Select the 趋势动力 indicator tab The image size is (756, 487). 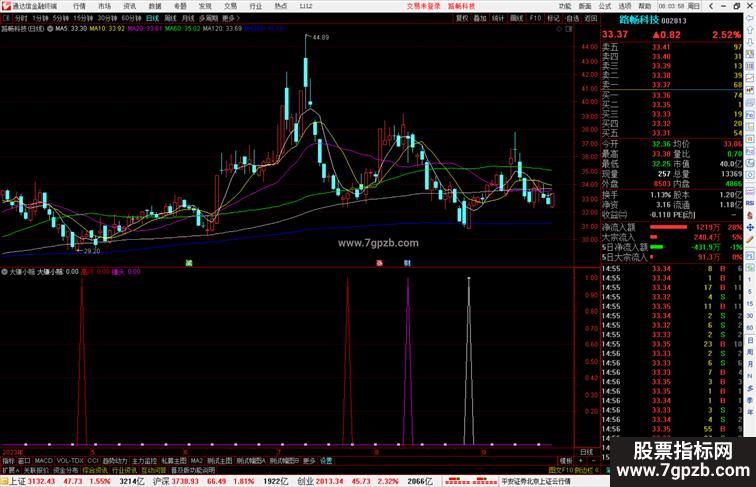tap(115, 461)
